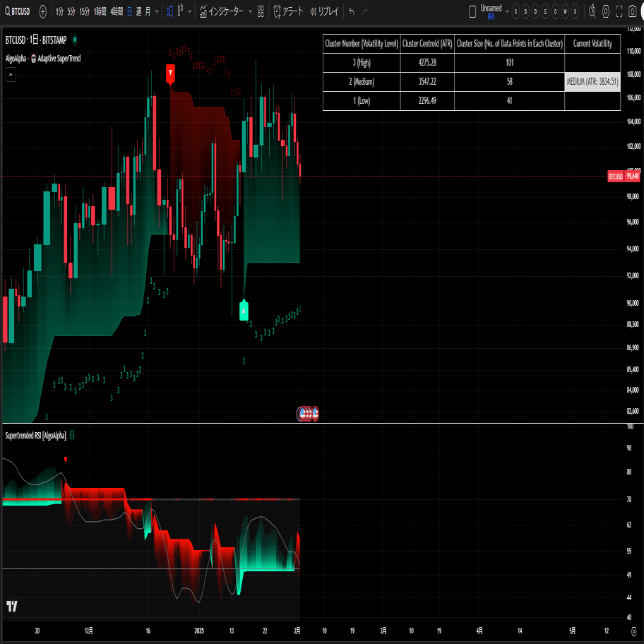The height and width of the screenshot is (644, 644).
Task: Create an alert with アラート
Action: tap(288, 11)
